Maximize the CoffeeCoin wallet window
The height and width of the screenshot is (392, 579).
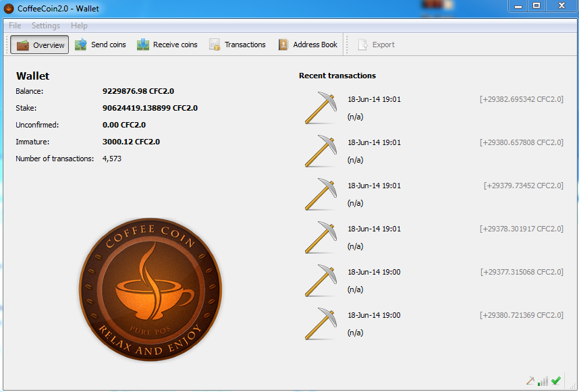536,6
